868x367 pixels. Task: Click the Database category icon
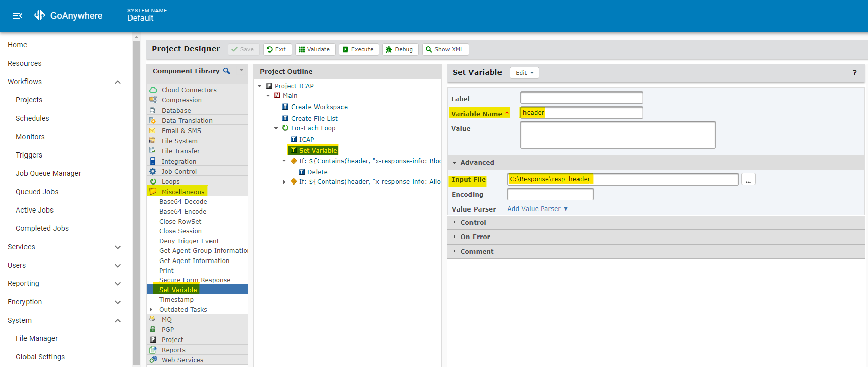(152, 110)
